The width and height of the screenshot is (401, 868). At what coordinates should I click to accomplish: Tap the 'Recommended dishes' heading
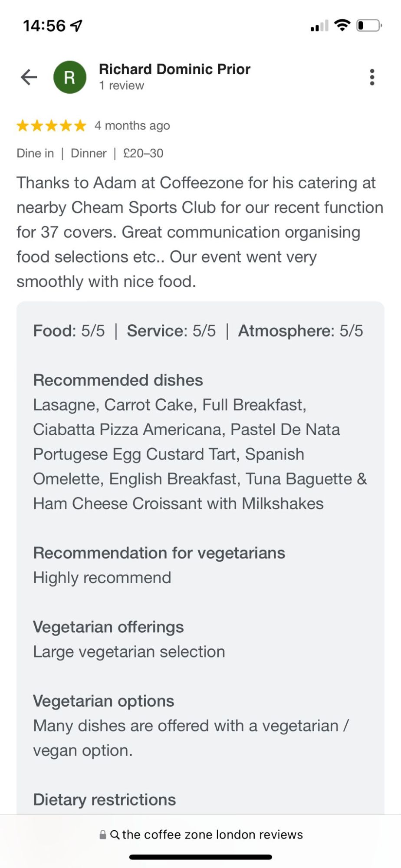(x=118, y=380)
